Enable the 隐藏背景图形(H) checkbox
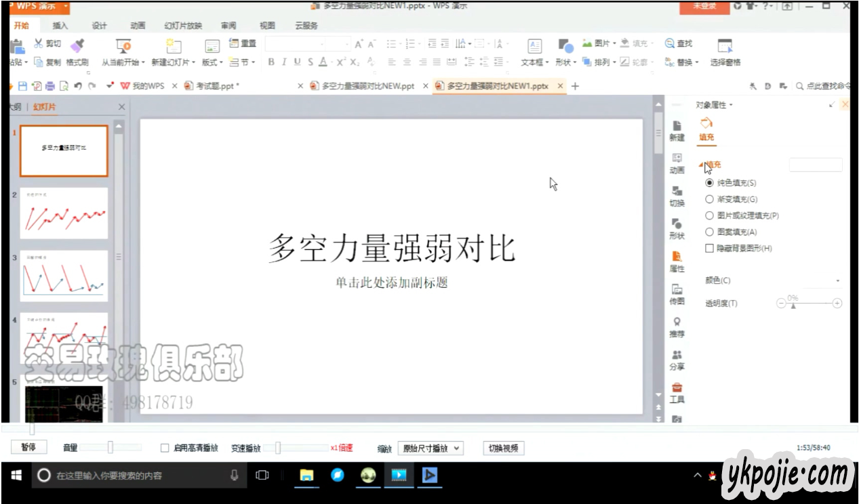Image resolution: width=859 pixels, height=504 pixels. [x=710, y=249]
